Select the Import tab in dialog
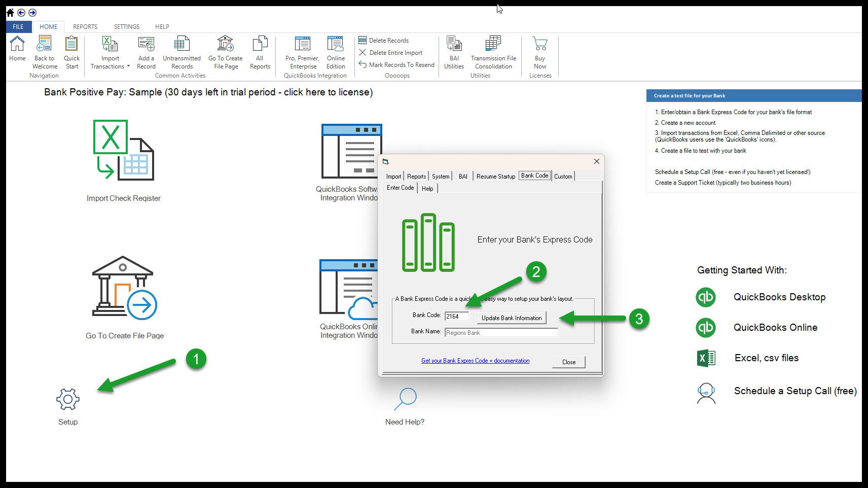The width and height of the screenshot is (868, 488). point(393,177)
